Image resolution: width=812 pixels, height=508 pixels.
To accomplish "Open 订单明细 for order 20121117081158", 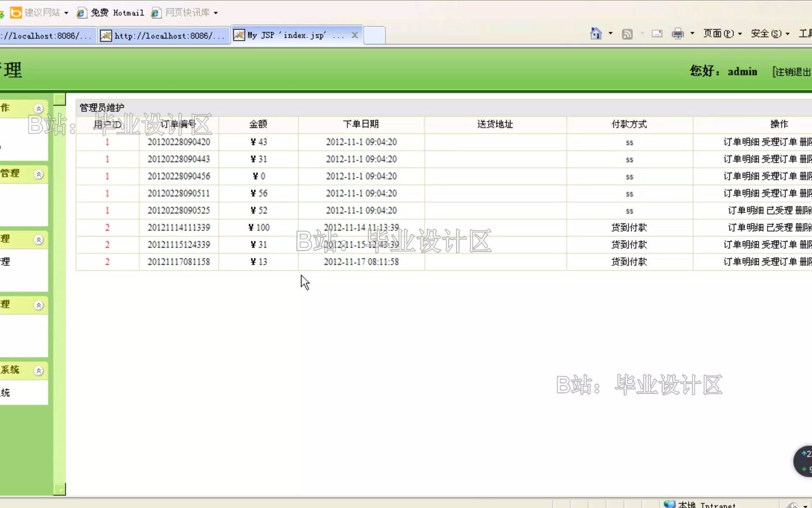I will (x=741, y=262).
